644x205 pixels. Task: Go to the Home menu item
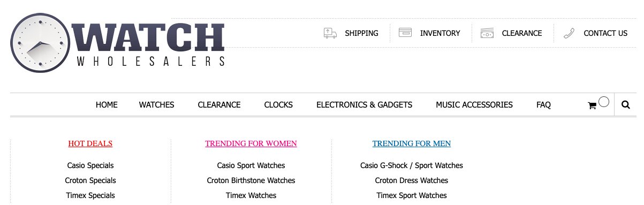(x=107, y=105)
